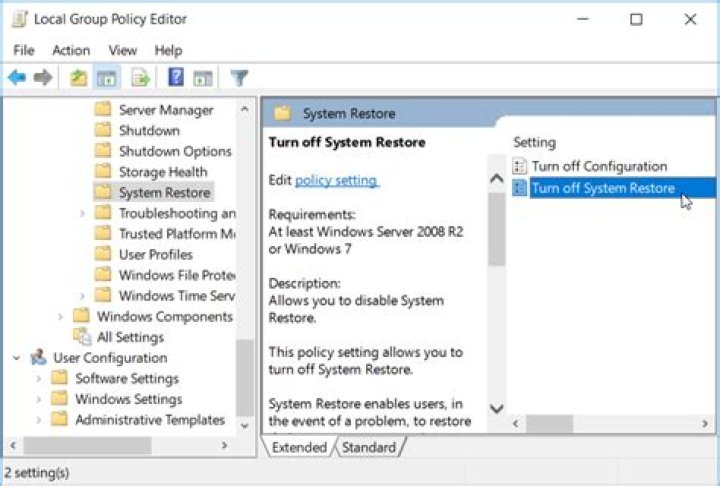The image size is (720, 486).
Task: Expand the Troubleshooting tree node
Action: click(x=82, y=213)
